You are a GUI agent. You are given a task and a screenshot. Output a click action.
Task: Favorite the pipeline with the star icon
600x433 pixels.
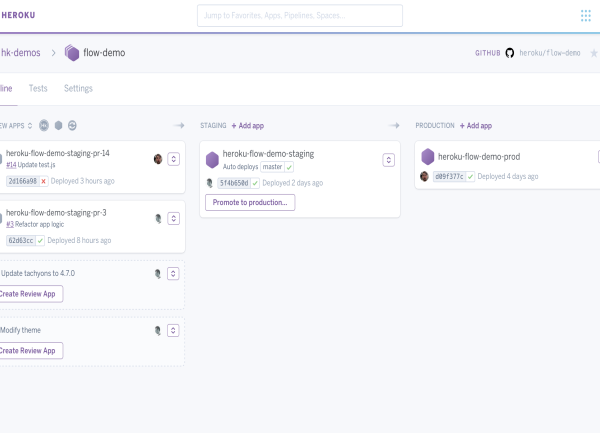pyautogui.click(x=593, y=53)
